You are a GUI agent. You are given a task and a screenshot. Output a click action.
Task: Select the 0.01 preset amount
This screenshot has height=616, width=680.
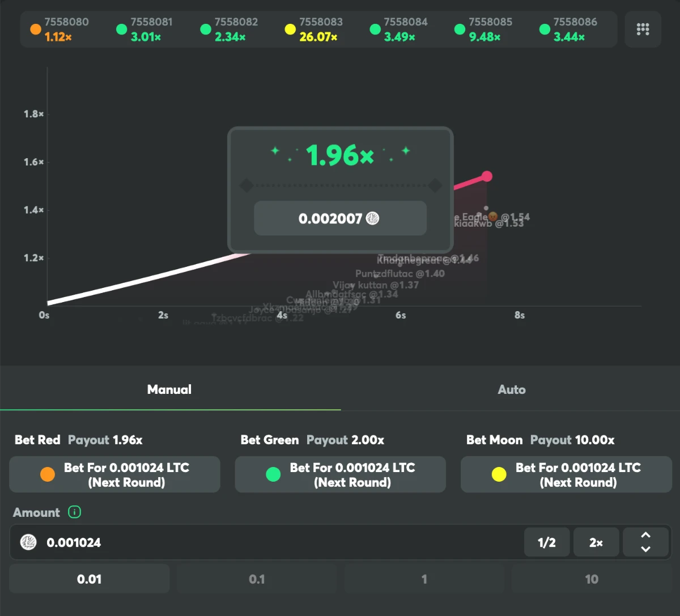click(90, 579)
